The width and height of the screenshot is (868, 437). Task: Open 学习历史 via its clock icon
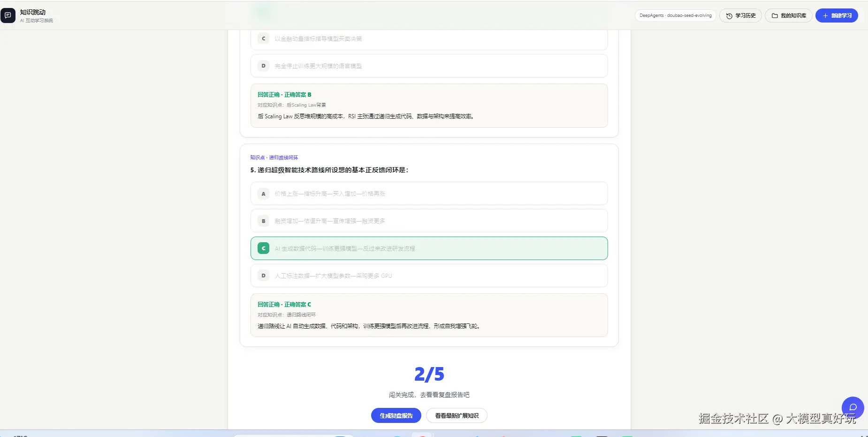(729, 16)
